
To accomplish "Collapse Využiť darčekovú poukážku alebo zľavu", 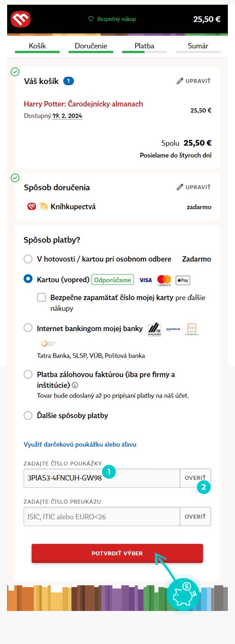I will point(80,444).
